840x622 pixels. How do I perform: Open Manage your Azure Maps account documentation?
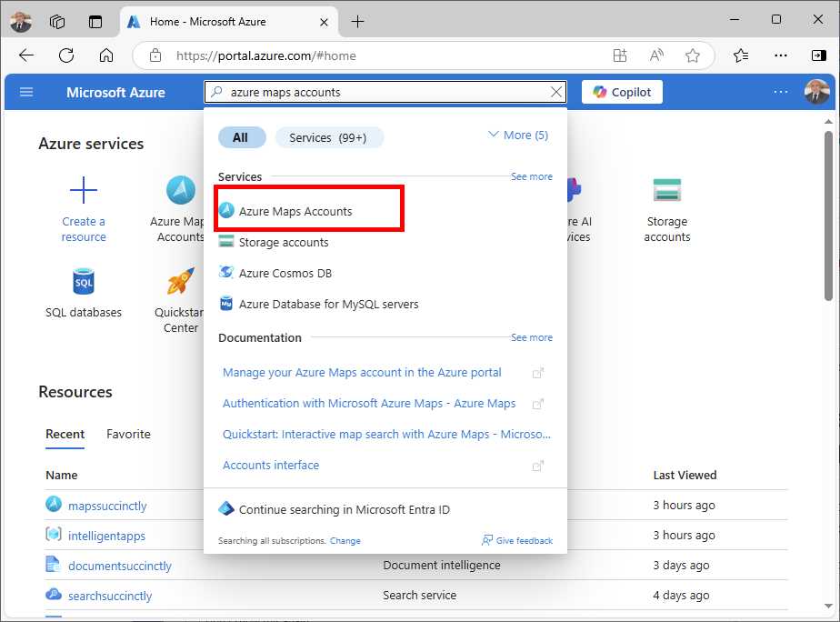pos(361,372)
